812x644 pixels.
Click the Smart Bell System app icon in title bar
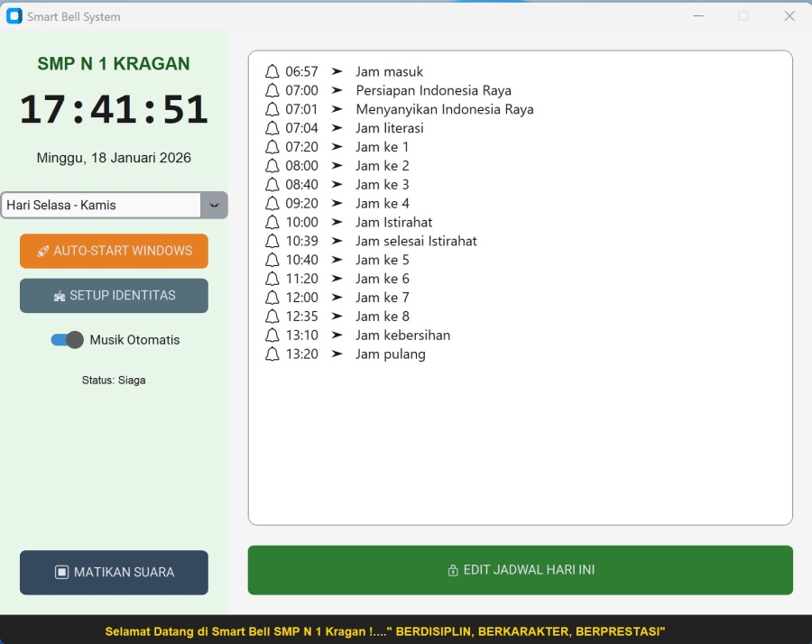(x=14, y=16)
